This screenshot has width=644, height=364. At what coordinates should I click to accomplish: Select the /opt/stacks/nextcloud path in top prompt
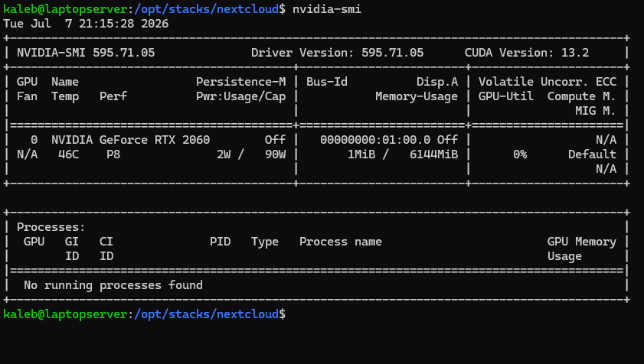(x=207, y=9)
